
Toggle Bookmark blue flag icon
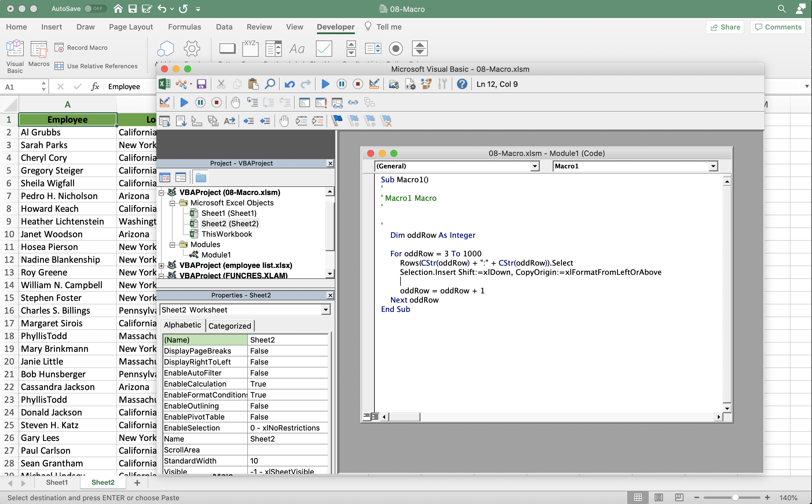coord(337,120)
